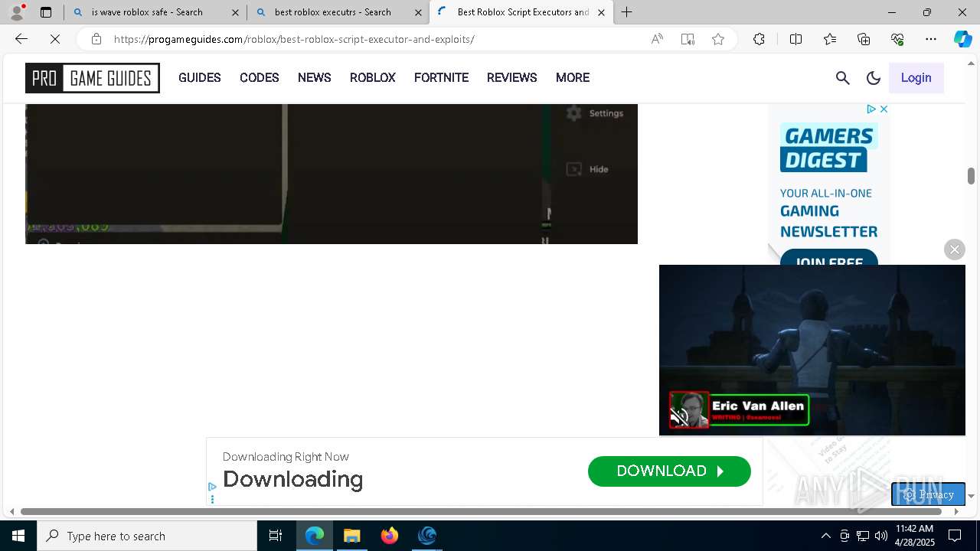Go back to previous page

tap(21, 39)
